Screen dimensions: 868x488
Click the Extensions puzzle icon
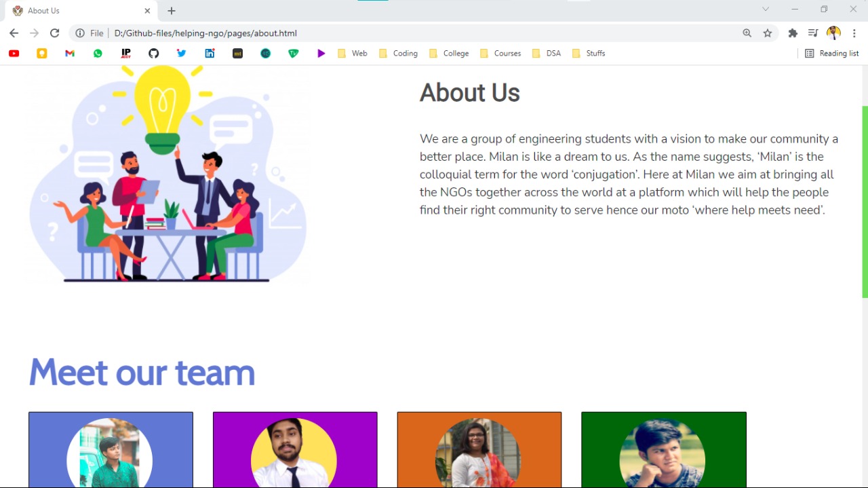(x=793, y=33)
